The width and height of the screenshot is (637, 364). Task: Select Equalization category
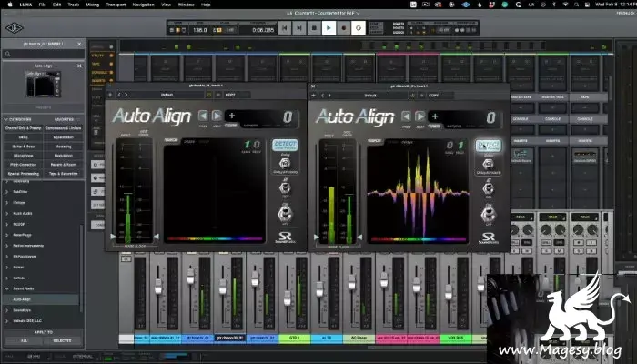[x=64, y=137]
